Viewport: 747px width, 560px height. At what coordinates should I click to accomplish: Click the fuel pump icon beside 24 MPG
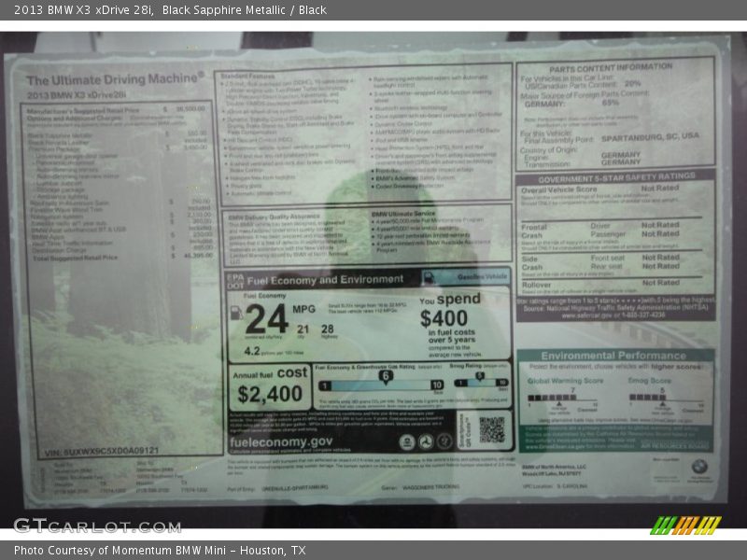(236, 313)
